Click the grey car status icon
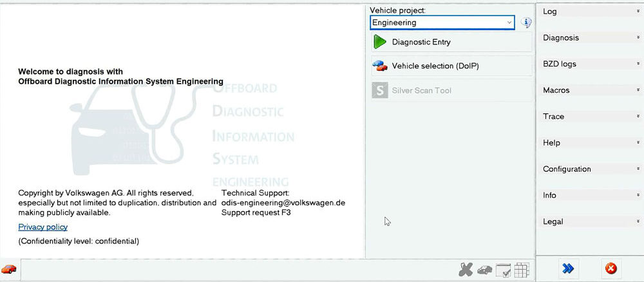644x282 pixels. pos(485,270)
